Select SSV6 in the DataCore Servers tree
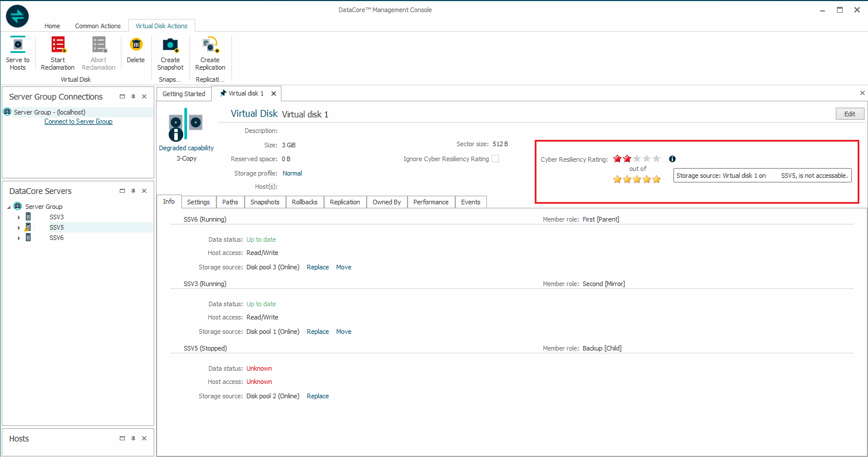868x457 pixels. click(x=56, y=238)
